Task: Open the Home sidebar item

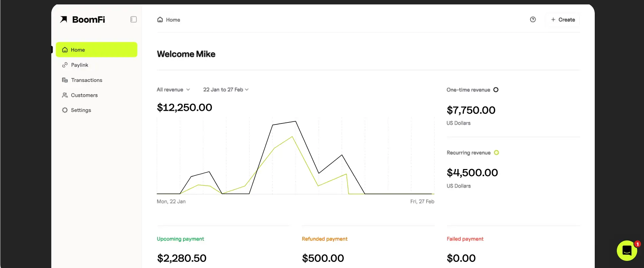Action: 96,50
